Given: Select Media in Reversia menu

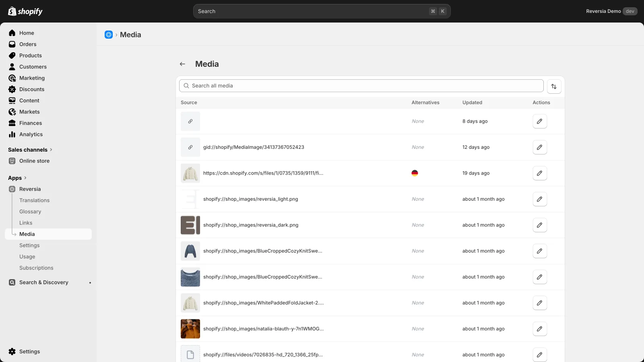Looking at the screenshot, I should click(48, 234).
